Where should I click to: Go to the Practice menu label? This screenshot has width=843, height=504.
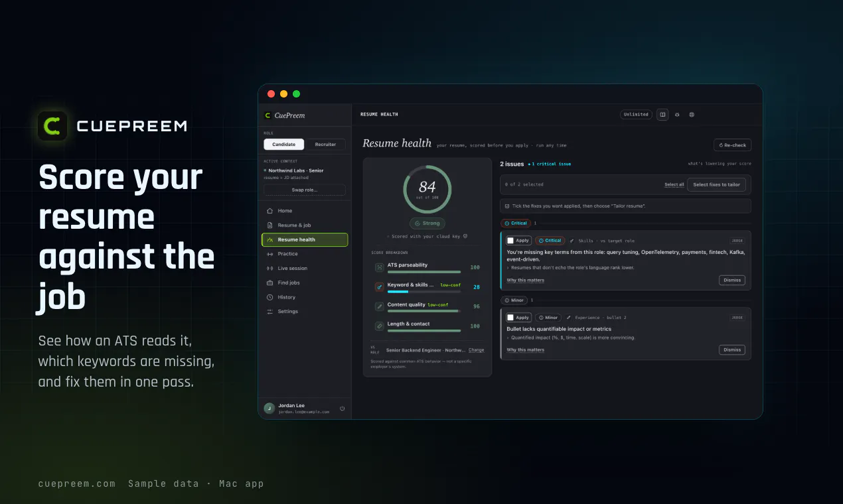[x=288, y=254]
